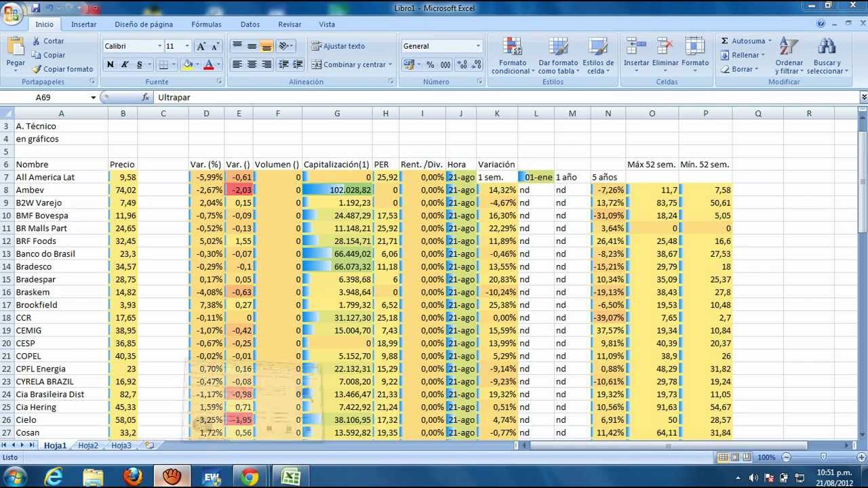Switch to the Vista tab
The width and height of the screenshot is (868, 488).
[327, 24]
